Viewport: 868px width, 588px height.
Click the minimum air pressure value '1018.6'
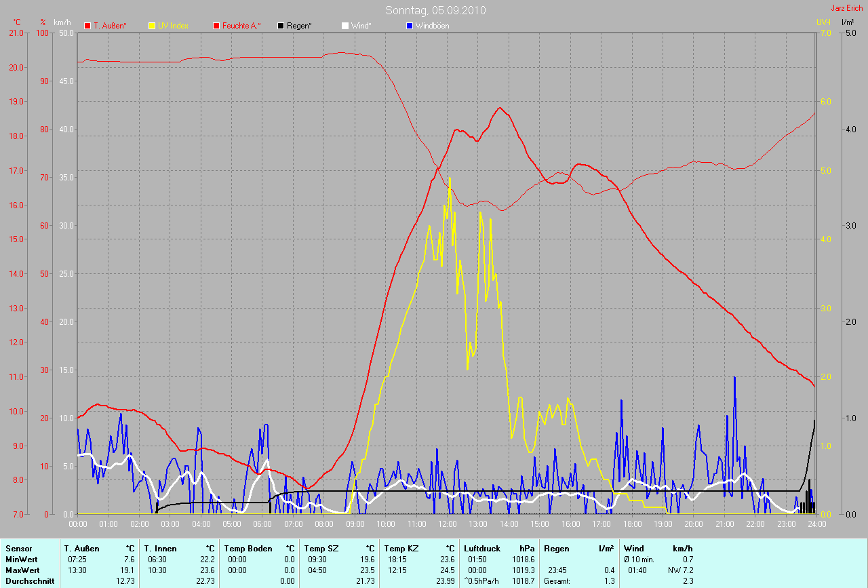click(x=523, y=560)
